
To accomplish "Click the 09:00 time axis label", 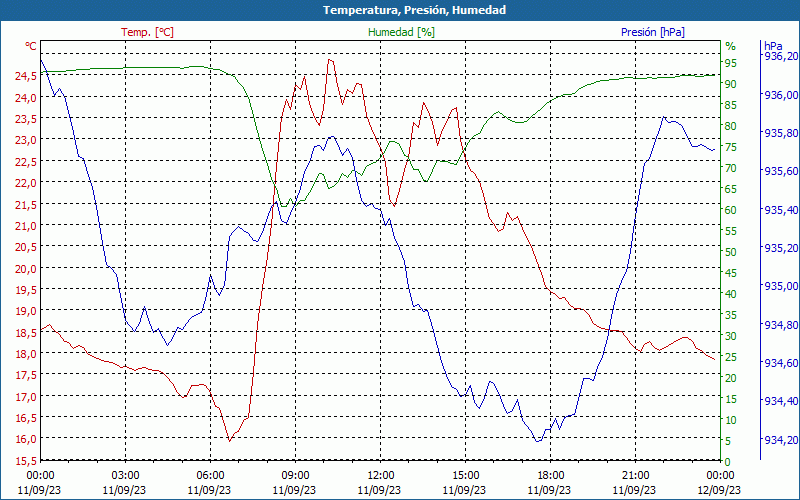I will click(x=295, y=476).
